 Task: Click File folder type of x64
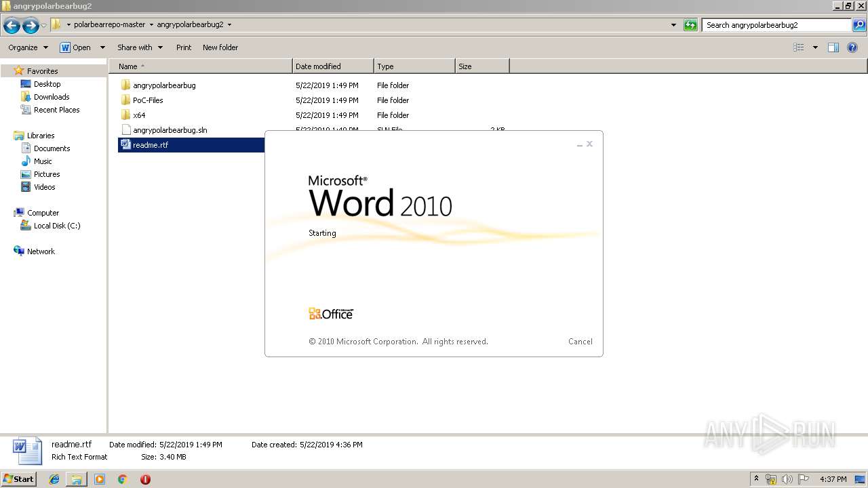393,115
